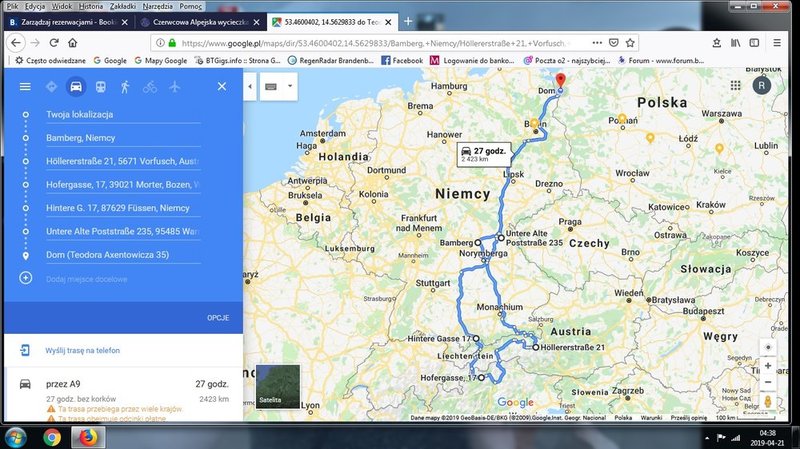Select driving travel mode car icon
This screenshot has height=449, width=800.
pyautogui.click(x=76, y=87)
